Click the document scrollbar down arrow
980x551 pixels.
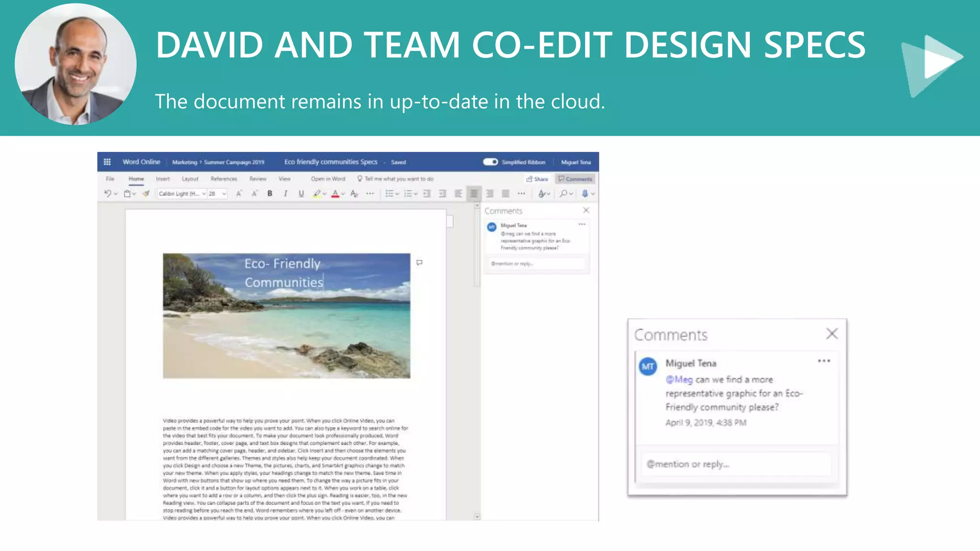click(477, 517)
